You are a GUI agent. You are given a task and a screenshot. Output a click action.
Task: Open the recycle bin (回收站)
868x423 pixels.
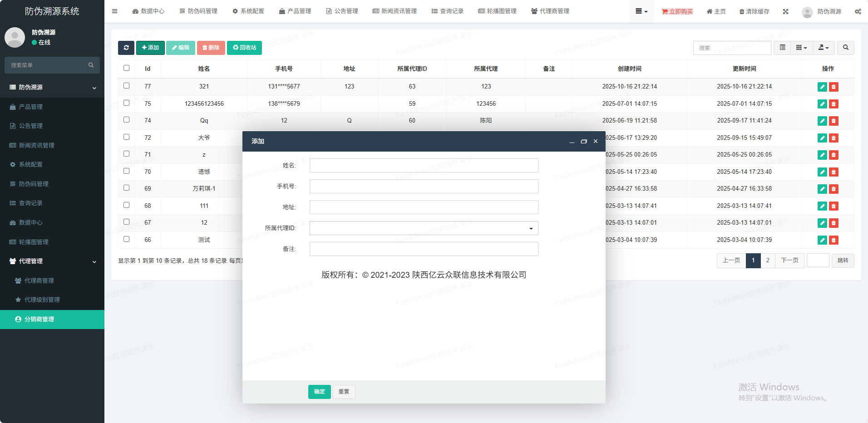click(244, 48)
